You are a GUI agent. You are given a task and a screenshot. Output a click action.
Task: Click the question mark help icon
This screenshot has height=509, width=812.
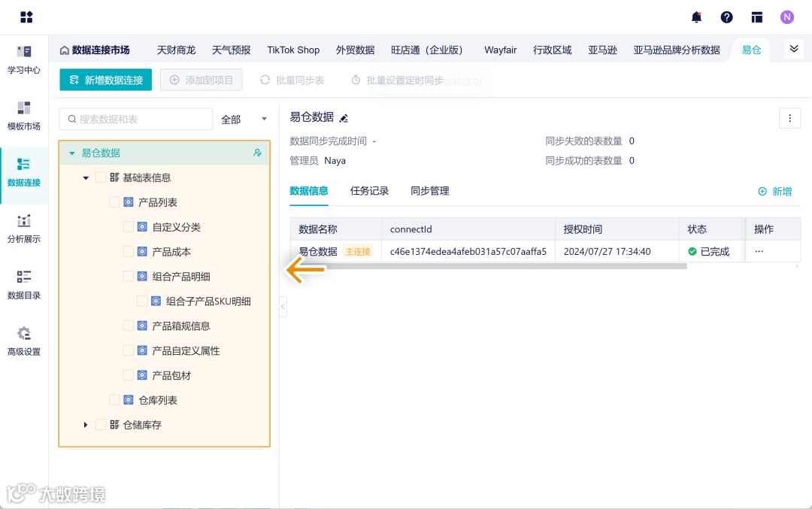[x=726, y=17]
